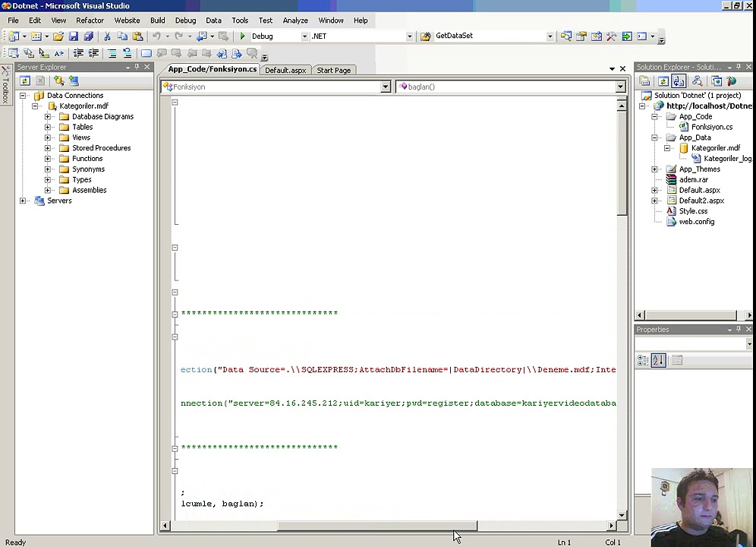Click Alphabetical sort icon in Properties
Screen dimensions: 756x547
(659, 360)
